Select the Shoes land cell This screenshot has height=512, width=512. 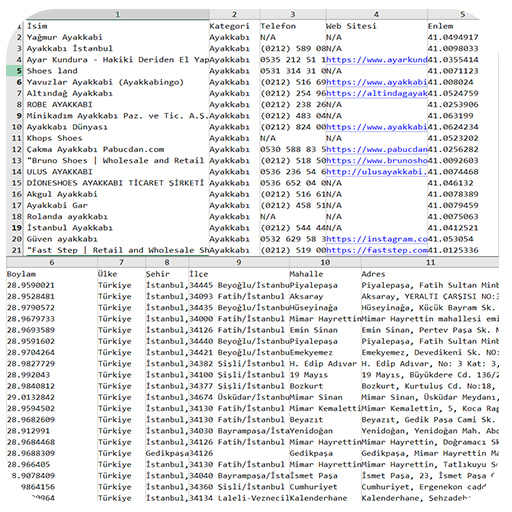[117, 71]
